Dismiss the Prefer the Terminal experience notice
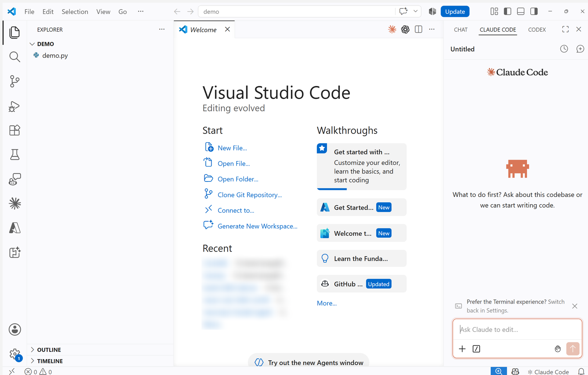588x375 pixels. tap(575, 306)
